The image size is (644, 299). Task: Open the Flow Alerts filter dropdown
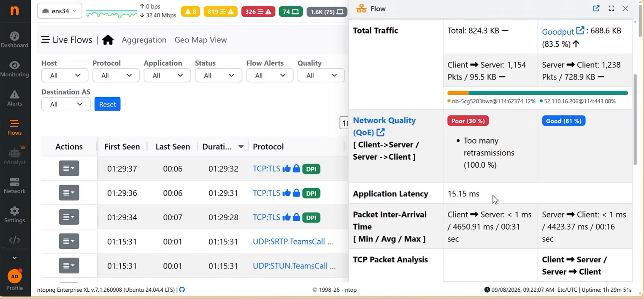click(270, 75)
